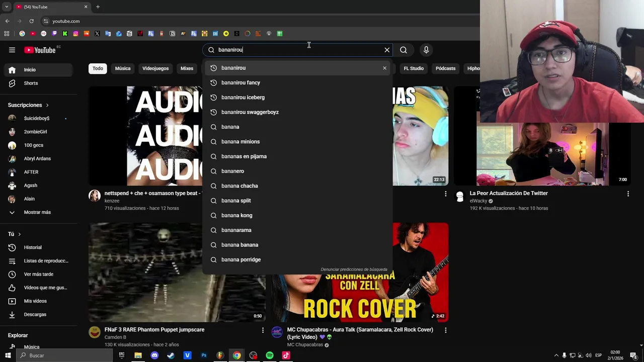Select the 'FL Studio' filter chip
The image size is (644, 362).
coord(414,68)
